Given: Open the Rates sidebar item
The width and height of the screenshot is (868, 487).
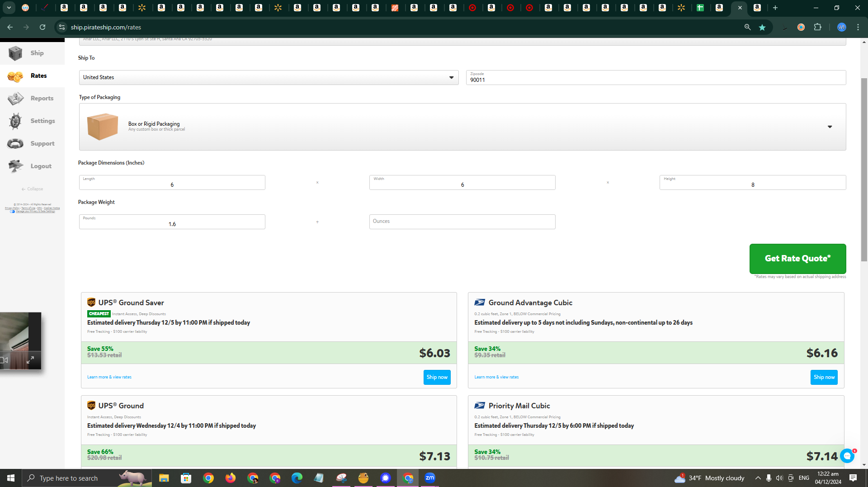Looking at the screenshot, I should [x=32, y=76].
